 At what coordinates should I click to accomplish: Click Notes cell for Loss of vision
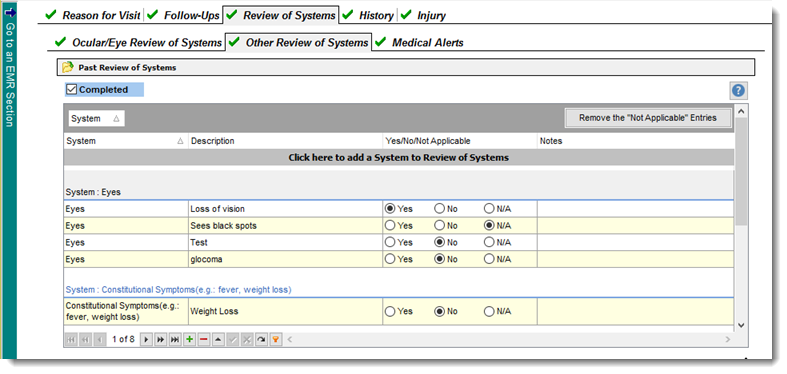coord(635,209)
